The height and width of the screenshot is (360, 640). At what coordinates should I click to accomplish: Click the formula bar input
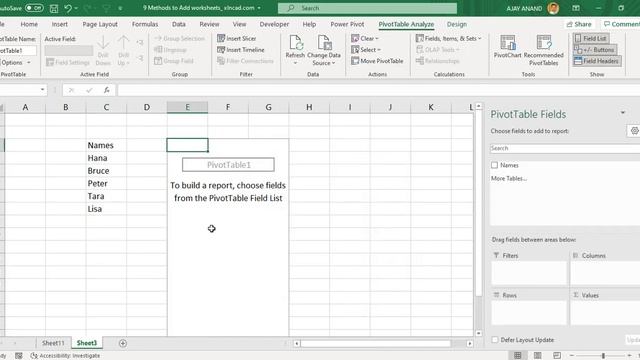tap(379, 90)
